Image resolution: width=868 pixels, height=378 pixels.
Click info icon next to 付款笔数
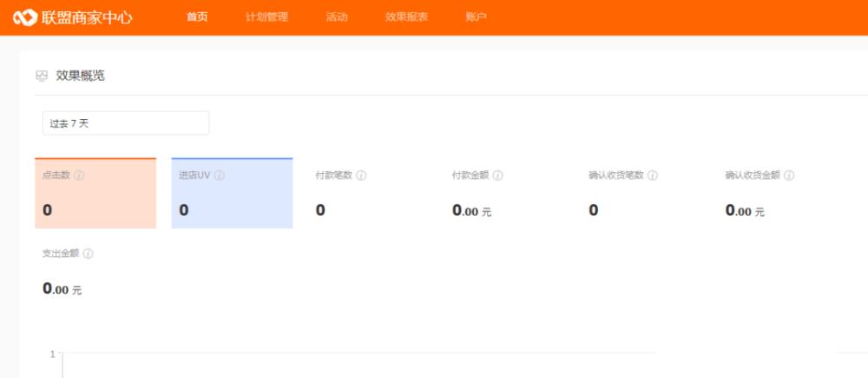pyautogui.click(x=361, y=176)
